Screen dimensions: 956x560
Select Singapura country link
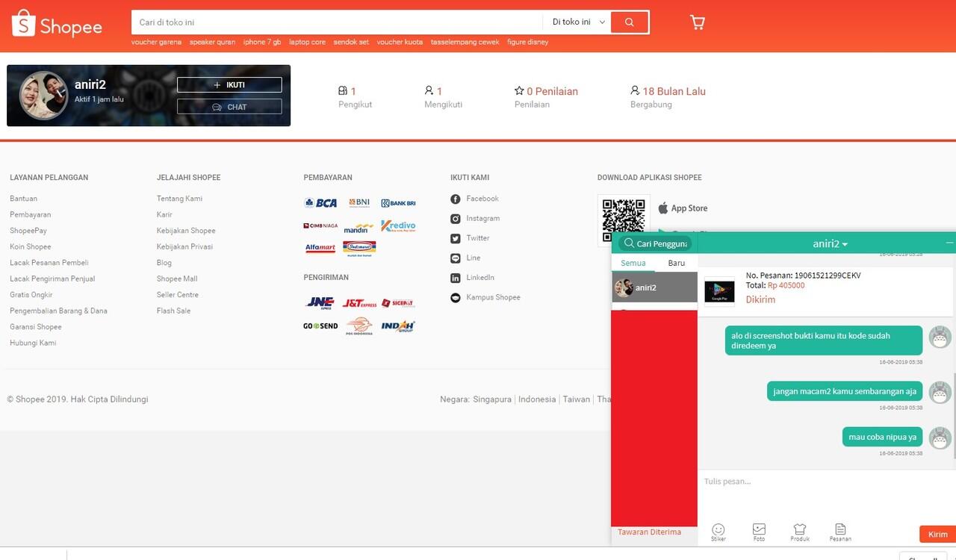[492, 399]
